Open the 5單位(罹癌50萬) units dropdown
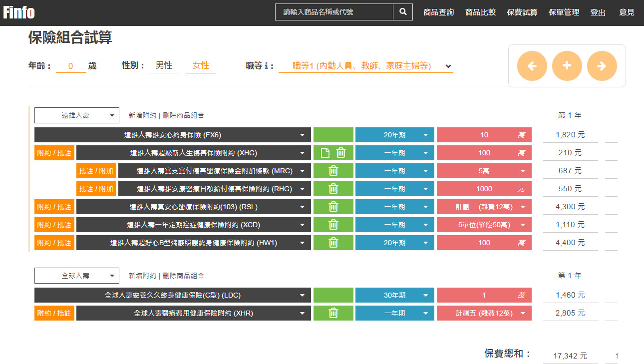Viewport: 644px width, 364px height. (x=484, y=225)
